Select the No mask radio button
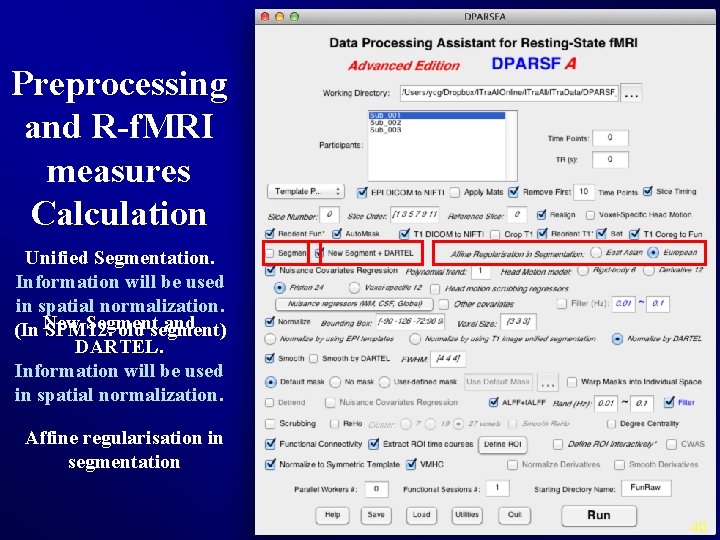The image size is (720, 540). [335, 382]
